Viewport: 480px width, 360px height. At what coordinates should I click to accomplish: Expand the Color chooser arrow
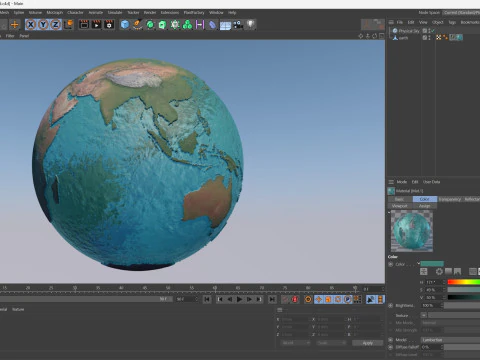418,263
